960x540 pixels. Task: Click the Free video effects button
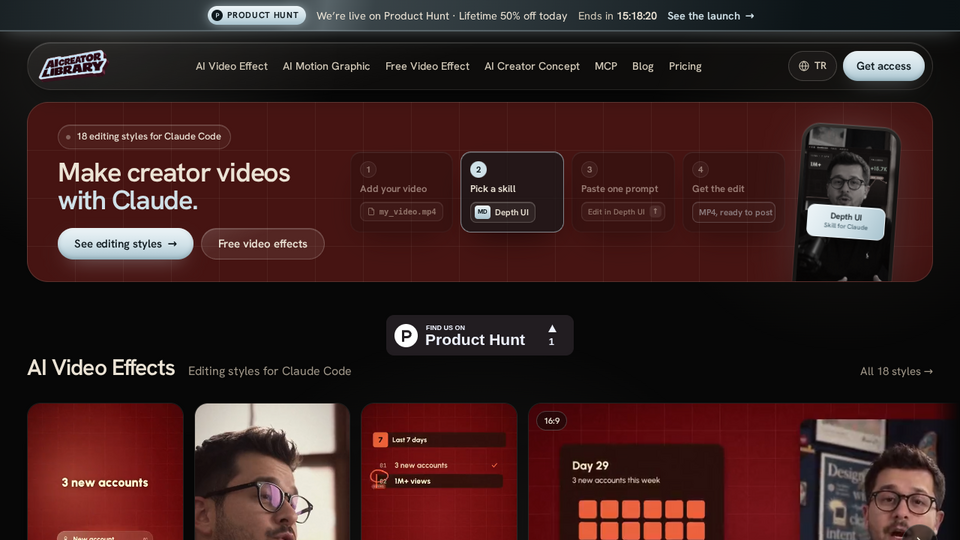[x=263, y=244]
